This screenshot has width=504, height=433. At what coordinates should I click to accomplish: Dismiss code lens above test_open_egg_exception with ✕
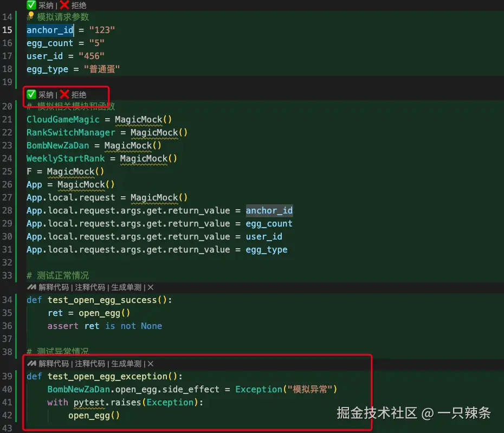tap(151, 364)
